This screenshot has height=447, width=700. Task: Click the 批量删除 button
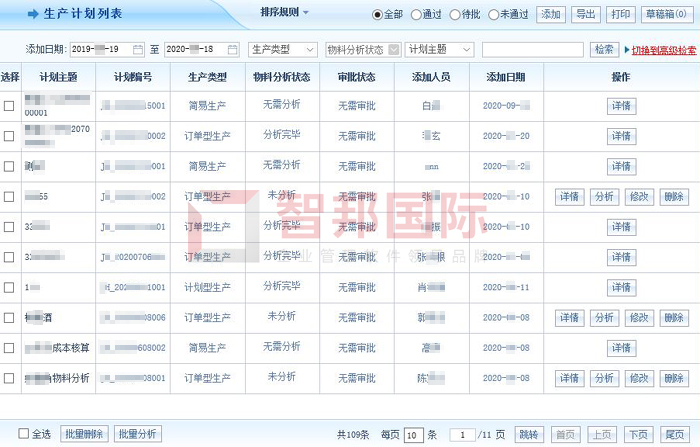(x=84, y=434)
